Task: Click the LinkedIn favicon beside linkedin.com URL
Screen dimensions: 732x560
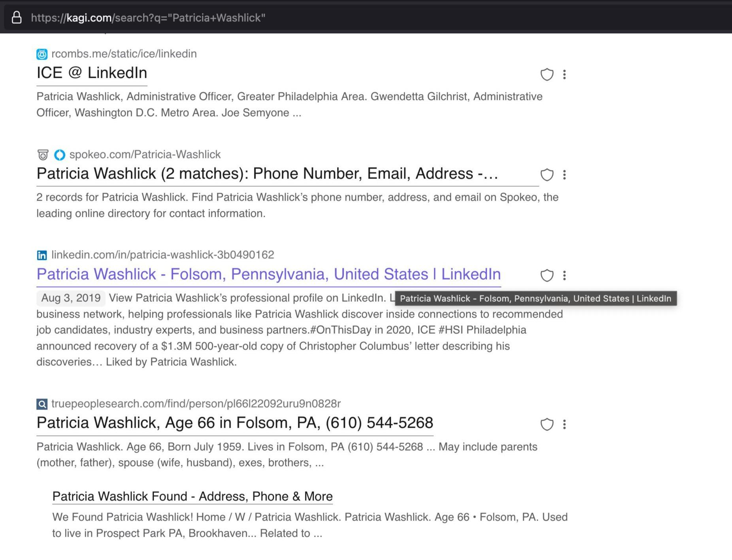Action: [x=42, y=255]
